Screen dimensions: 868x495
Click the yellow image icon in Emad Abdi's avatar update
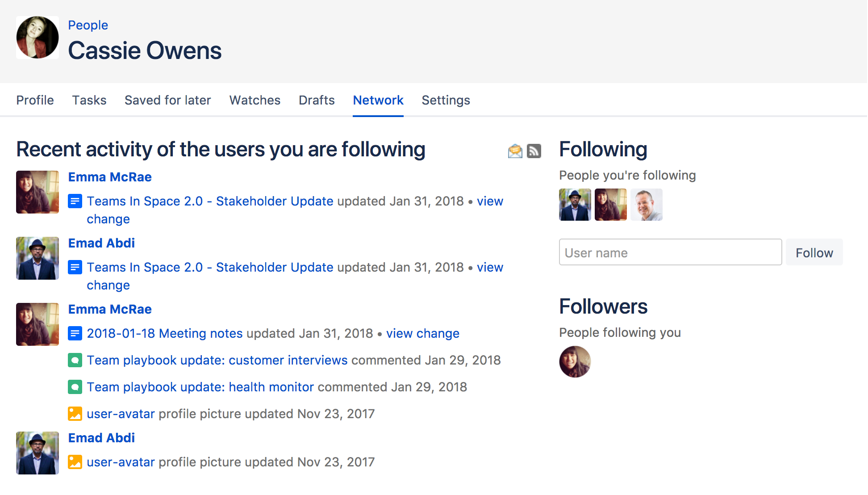pos(75,462)
